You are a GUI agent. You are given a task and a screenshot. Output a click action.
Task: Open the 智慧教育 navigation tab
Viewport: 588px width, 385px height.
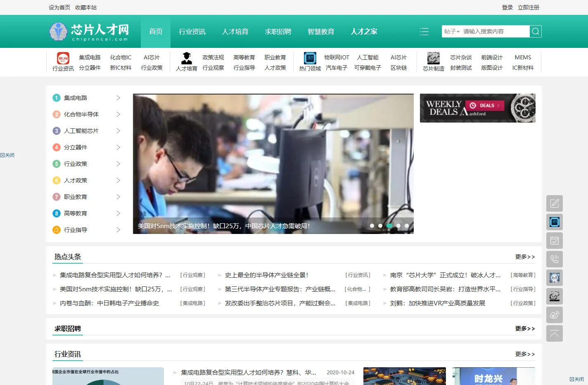(321, 31)
